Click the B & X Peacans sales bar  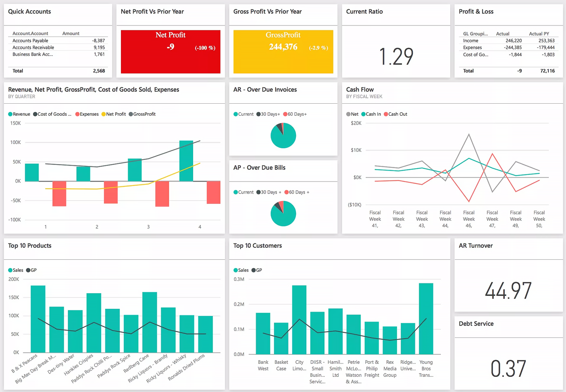tap(38, 318)
